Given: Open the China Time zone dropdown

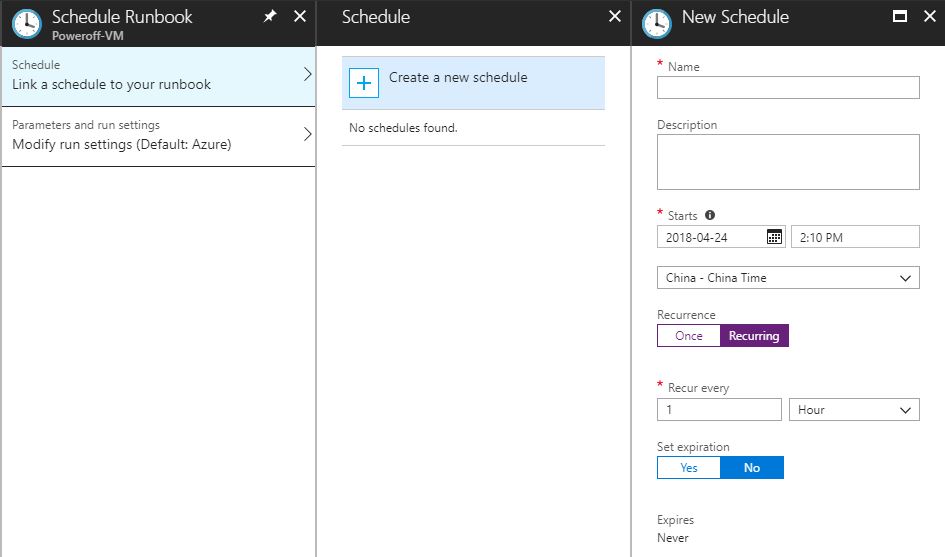Looking at the screenshot, I should coord(788,278).
